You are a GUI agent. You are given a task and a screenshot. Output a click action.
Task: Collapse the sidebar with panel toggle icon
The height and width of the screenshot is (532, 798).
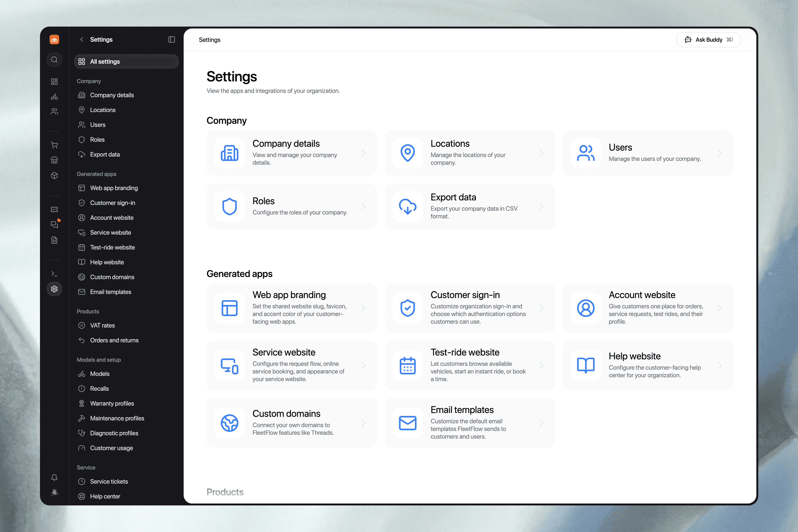[x=172, y=40]
